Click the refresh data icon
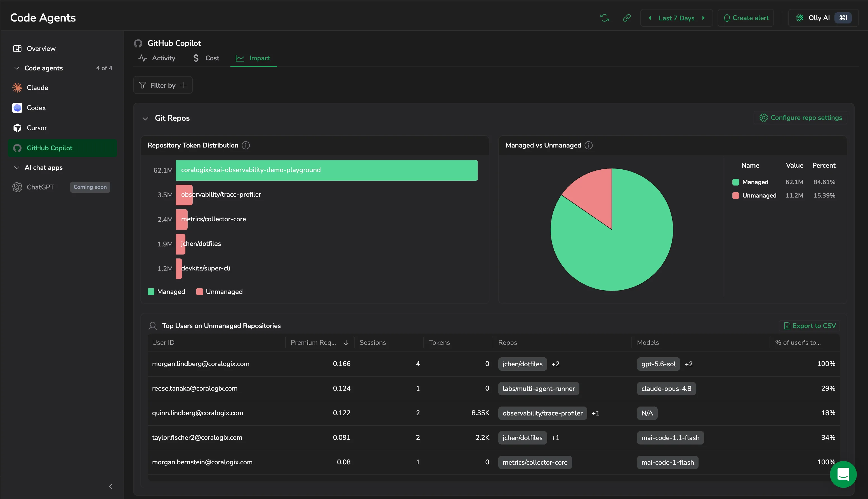Screen dimensions: 868x499 click(604, 18)
